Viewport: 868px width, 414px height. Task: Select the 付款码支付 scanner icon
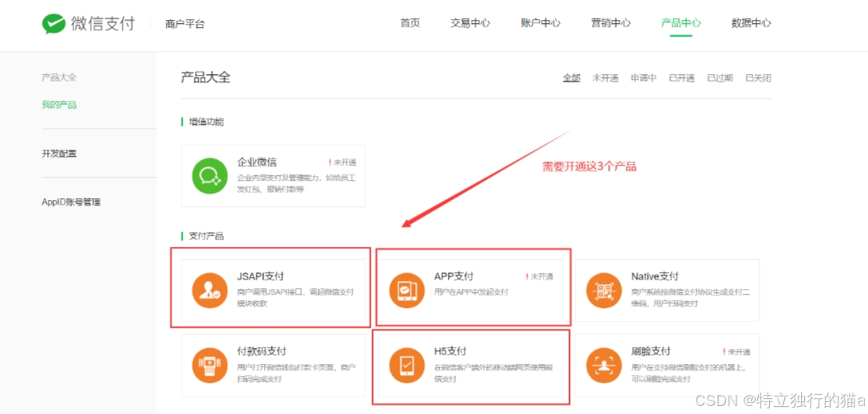click(210, 365)
